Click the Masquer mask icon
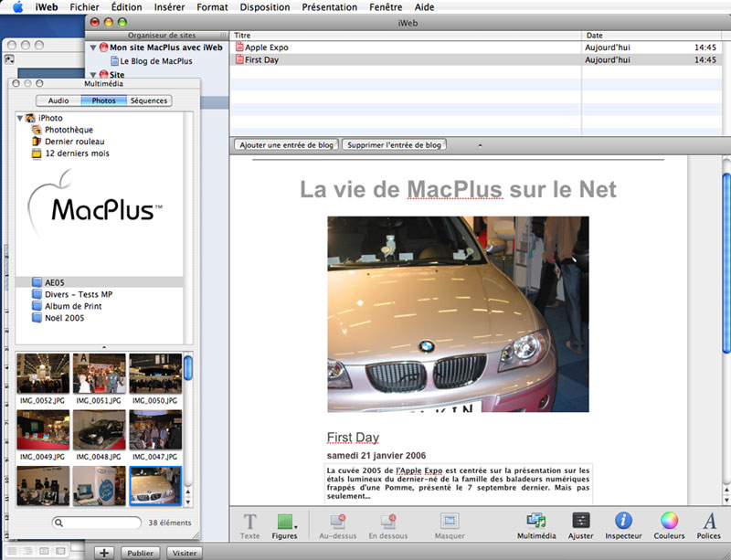Screen dimensions: 731x560 tap(450, 526)
